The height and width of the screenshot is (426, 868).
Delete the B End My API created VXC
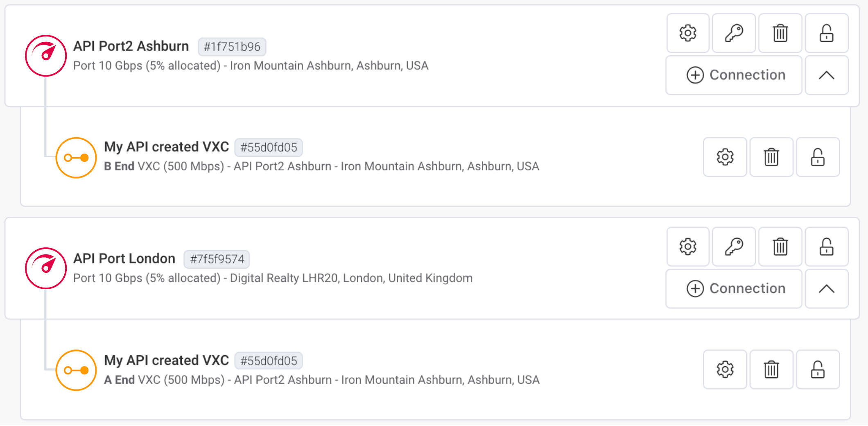coord(771,157)
